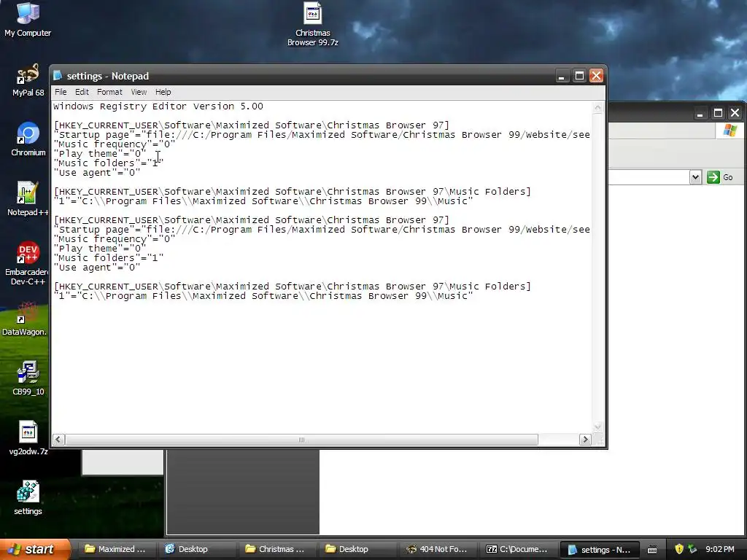
Task: Expand the address bar dropdown in background window
Action: [x=695, y=177]
